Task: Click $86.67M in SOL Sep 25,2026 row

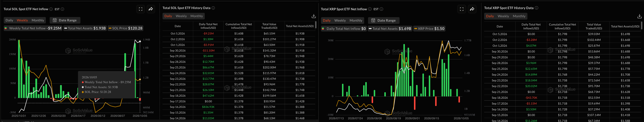Action: point(208,68)
